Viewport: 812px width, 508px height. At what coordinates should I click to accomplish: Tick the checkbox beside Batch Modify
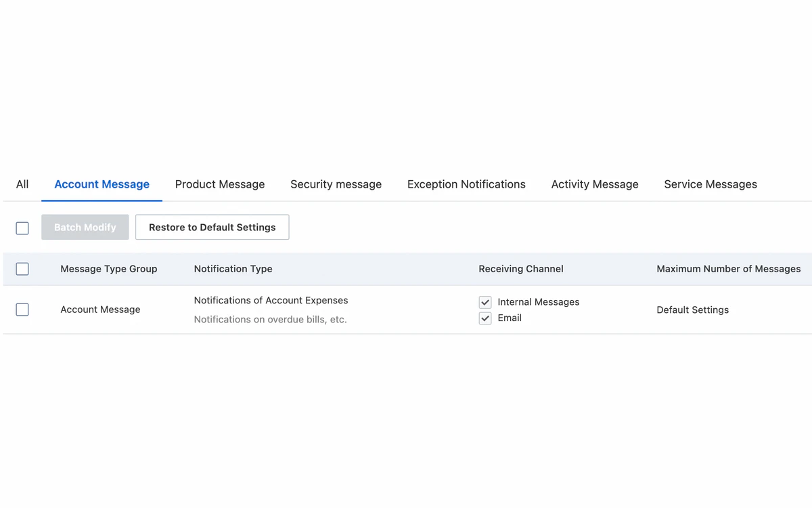pos(22,228)
